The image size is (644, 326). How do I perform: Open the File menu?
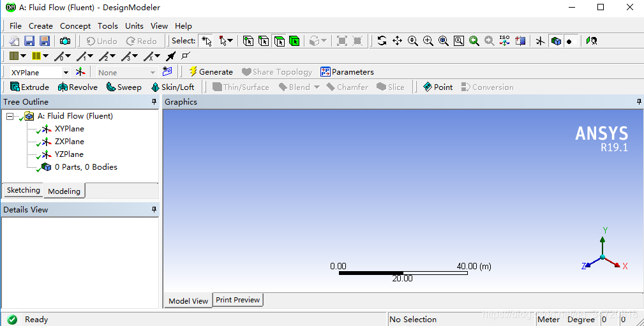(15, 26)
